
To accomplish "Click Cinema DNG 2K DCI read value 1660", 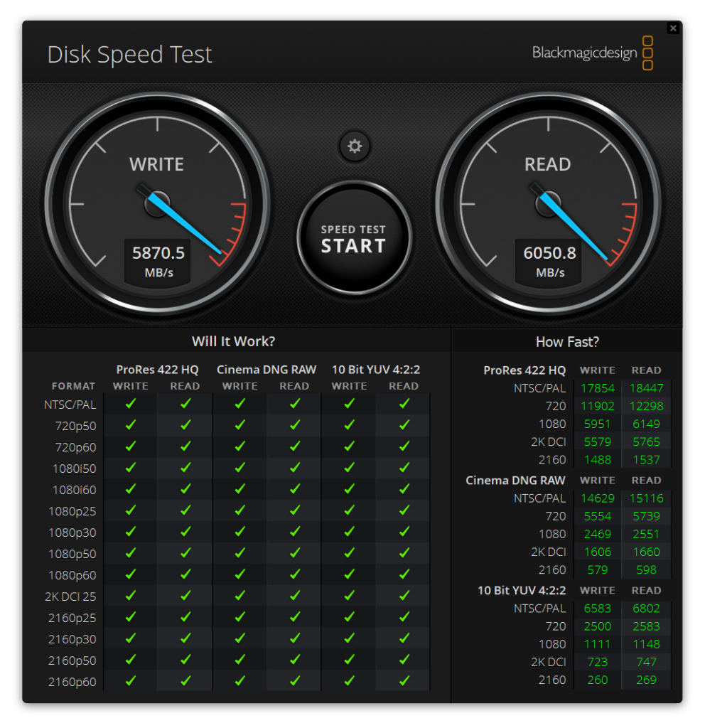I will click(x=646, y=552).
